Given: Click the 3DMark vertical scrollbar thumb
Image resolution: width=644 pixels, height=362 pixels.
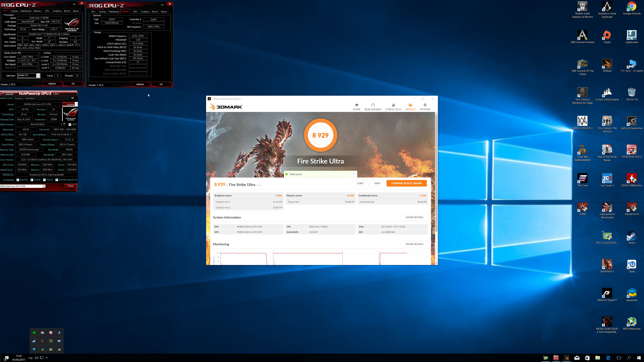Looking at the screenshot, I should 436,174.
